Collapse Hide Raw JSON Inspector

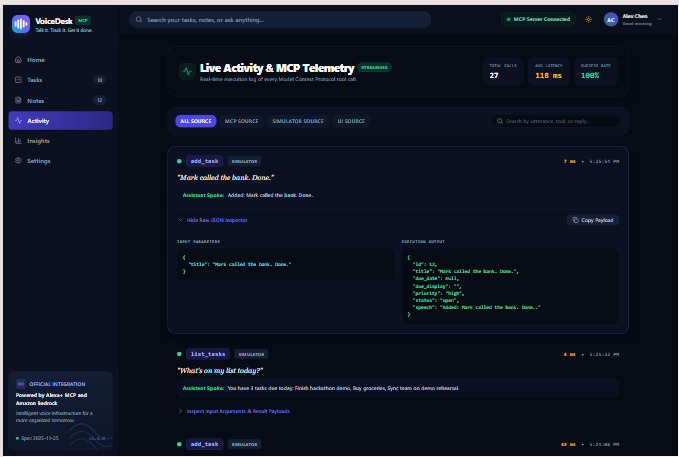pyautogui.click(x=213, y=220)
